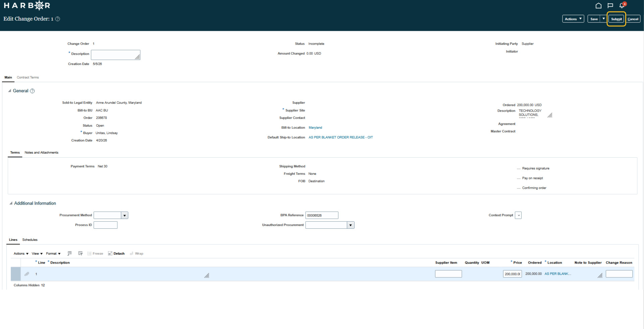The image size is (644, 329).
Task: Click the Line column header
Action: (x=42, y=263)
